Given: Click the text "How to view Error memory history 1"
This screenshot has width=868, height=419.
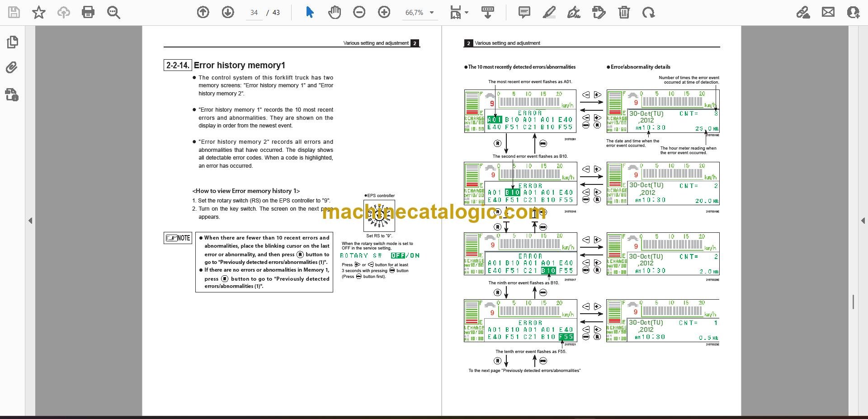Looking at the screenshot, I should [246, 191].
